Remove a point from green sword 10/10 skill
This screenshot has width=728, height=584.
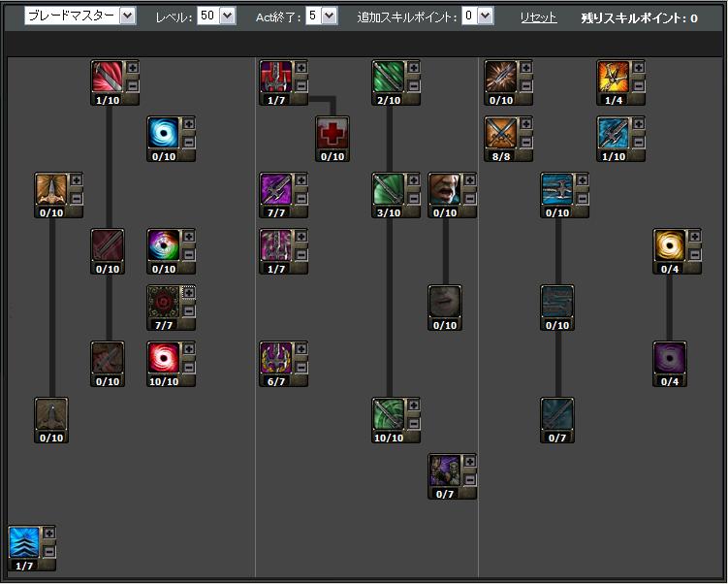413,423
